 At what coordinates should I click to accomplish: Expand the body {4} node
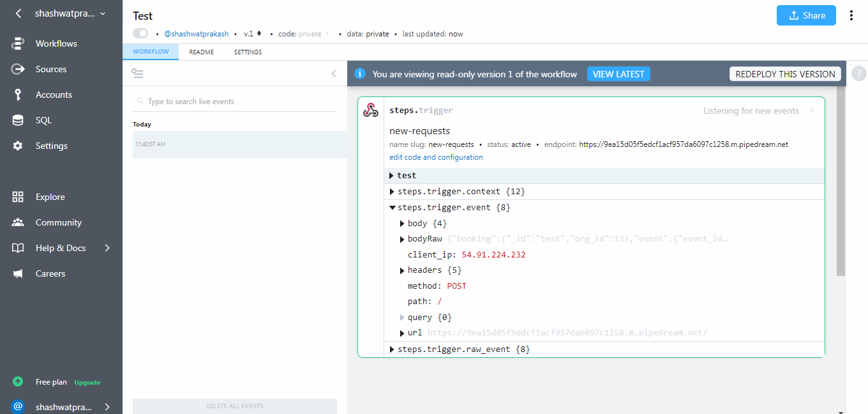pyautogui.click(x=402, y=224)
